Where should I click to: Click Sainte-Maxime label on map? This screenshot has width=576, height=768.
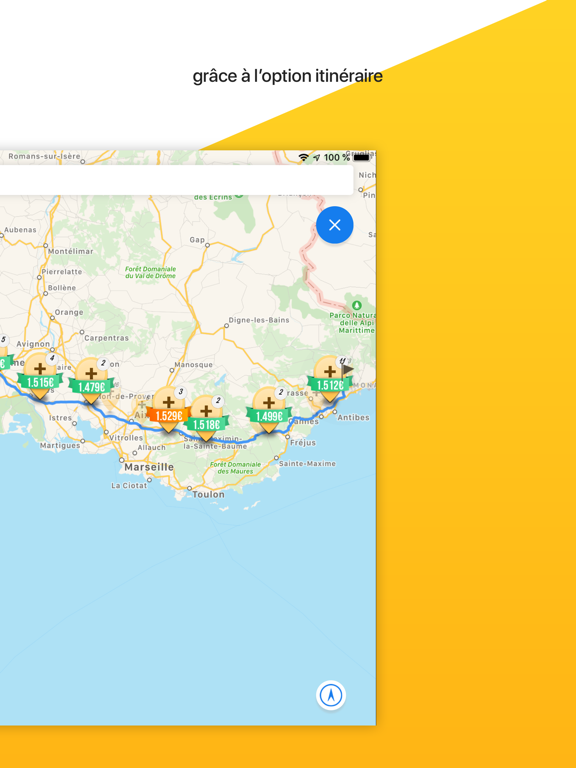click(308, 463)
